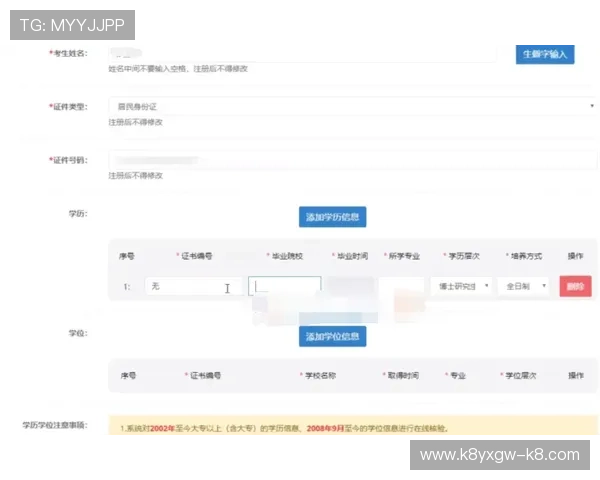
Task: Open the 学历层次 dropdown showing 博士研究生
Action: 461,286
